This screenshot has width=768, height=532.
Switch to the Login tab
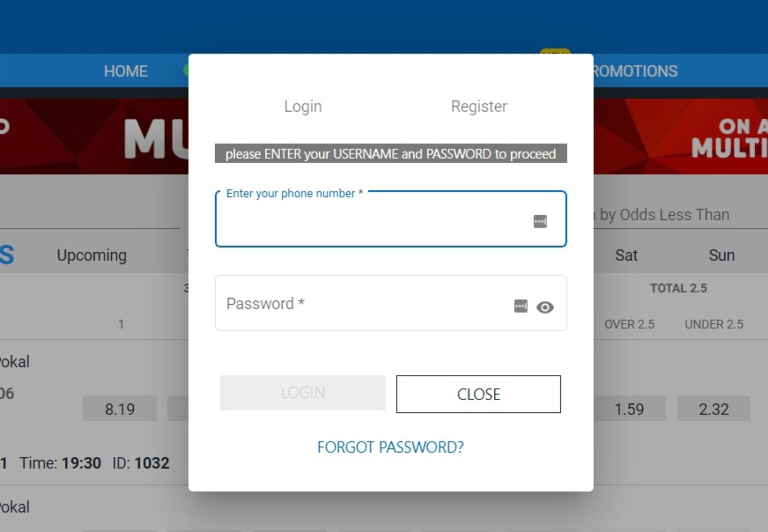[x=302, y=106]
